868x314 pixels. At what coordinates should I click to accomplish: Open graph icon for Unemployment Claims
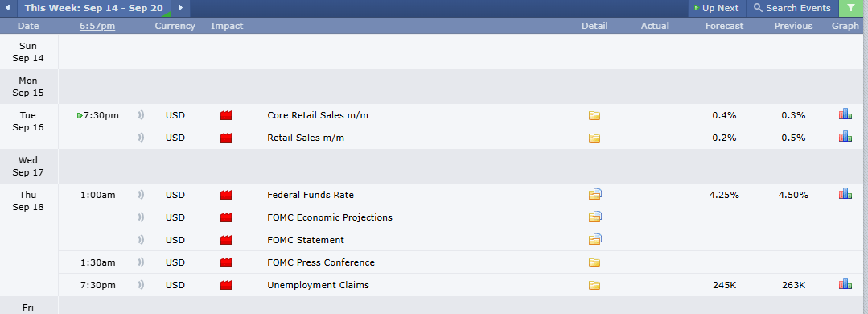pos(845,285)
